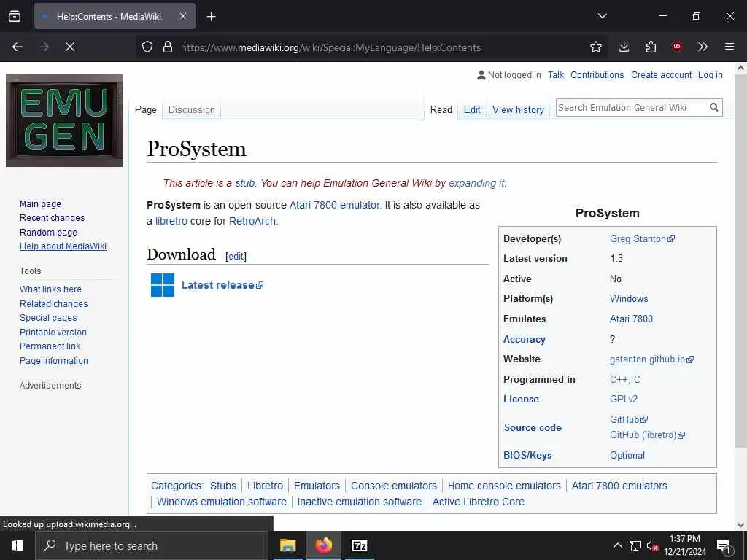Screen dimensions: 747x560
Task: Open File Explorer from taskbar
Action: (x=287, y=545)
